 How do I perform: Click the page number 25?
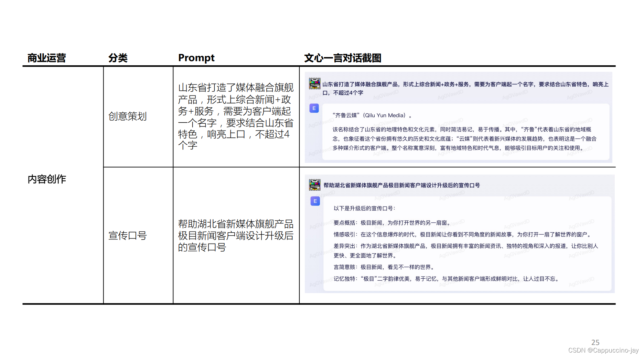point(595,343)
